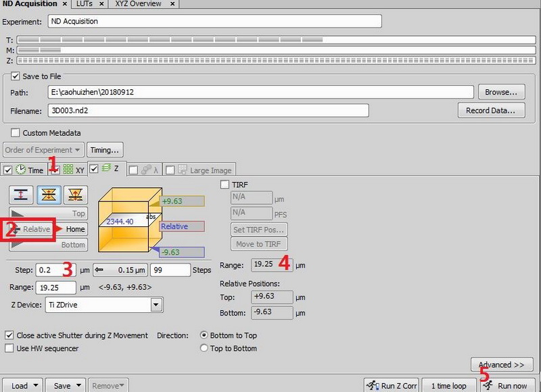
Task: Click the Range field under the Step input
Action: point(56,287)
